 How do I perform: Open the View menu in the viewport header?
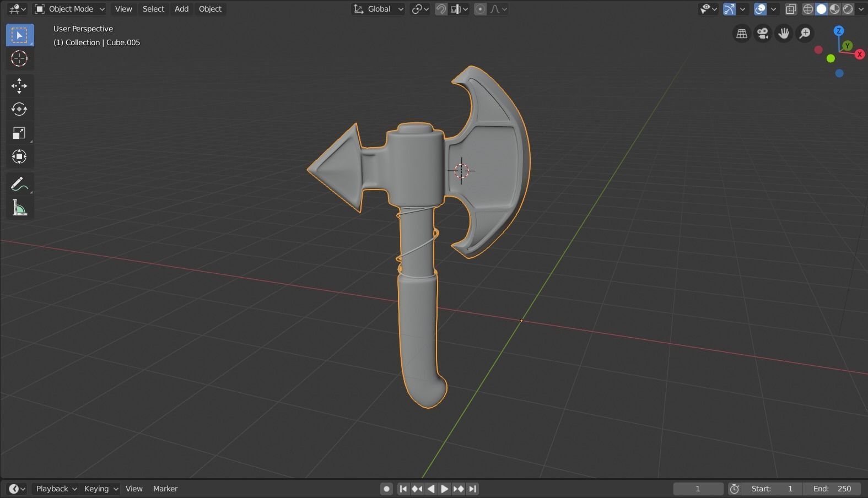click(x=123, y=9)
